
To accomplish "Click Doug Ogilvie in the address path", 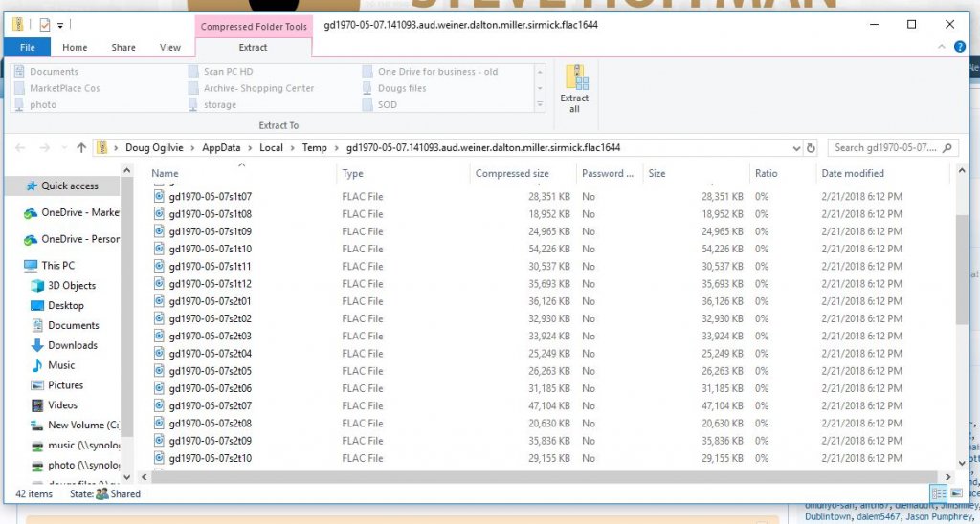I will tap(154, 148).
